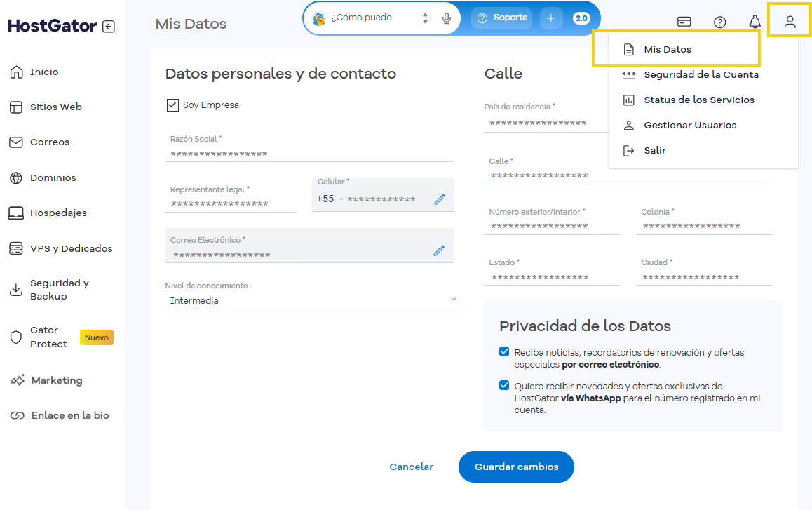
Task: Open the help question mark icon
Action: point(720,22)
